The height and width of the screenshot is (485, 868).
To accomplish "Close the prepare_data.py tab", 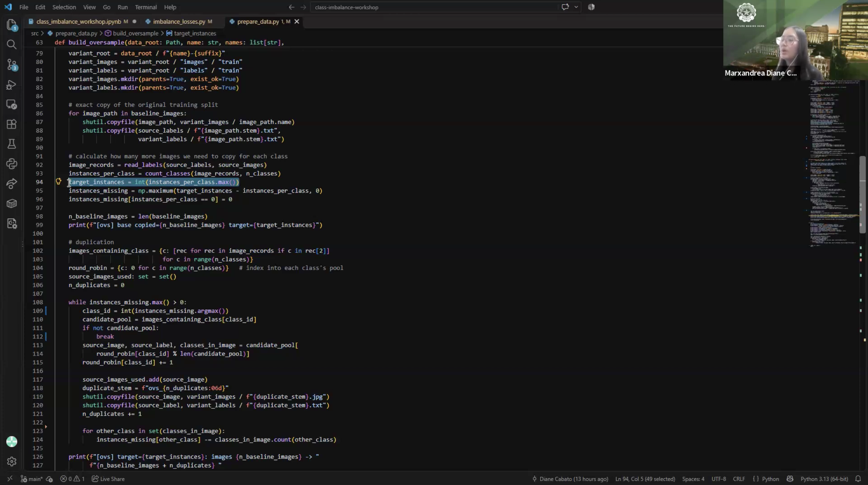I will [x=297, y=22].
